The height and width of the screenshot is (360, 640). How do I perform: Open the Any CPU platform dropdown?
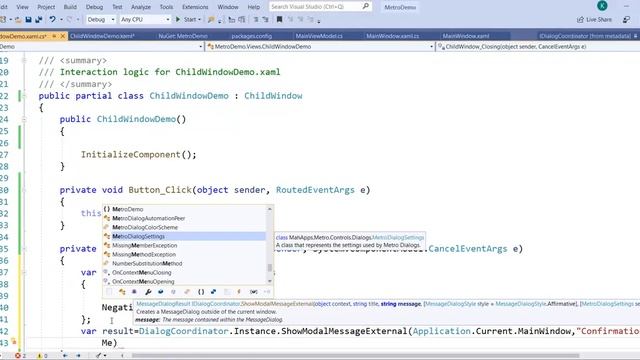[145, 19]
